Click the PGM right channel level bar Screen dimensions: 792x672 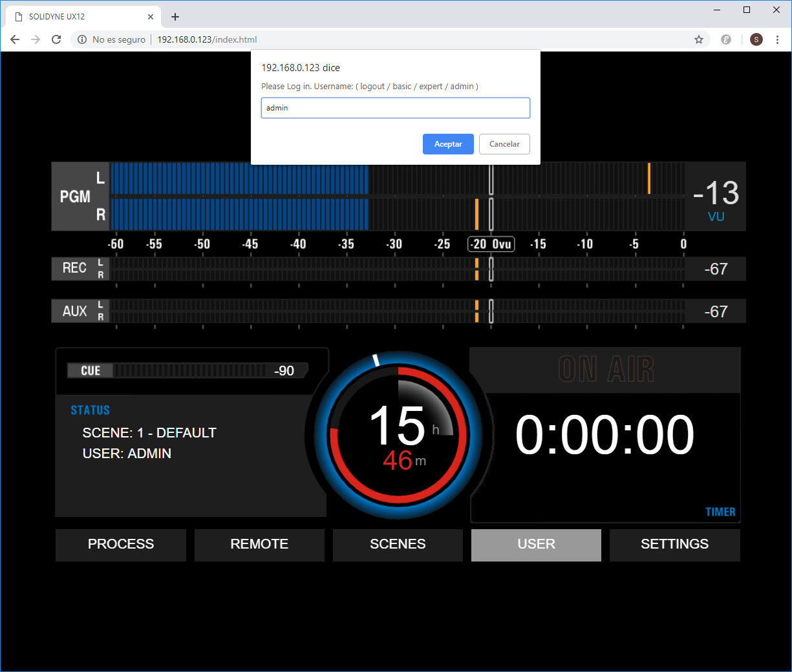(397, 214)
